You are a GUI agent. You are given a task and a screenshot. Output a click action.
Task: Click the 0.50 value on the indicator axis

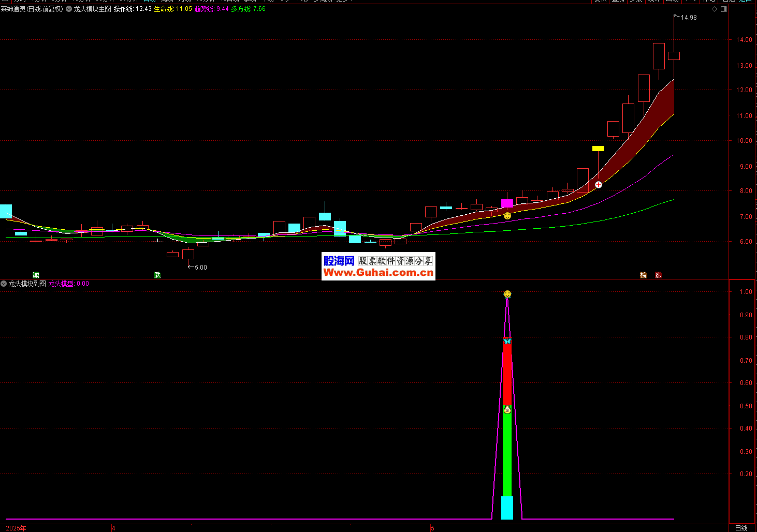click(746, 406)
